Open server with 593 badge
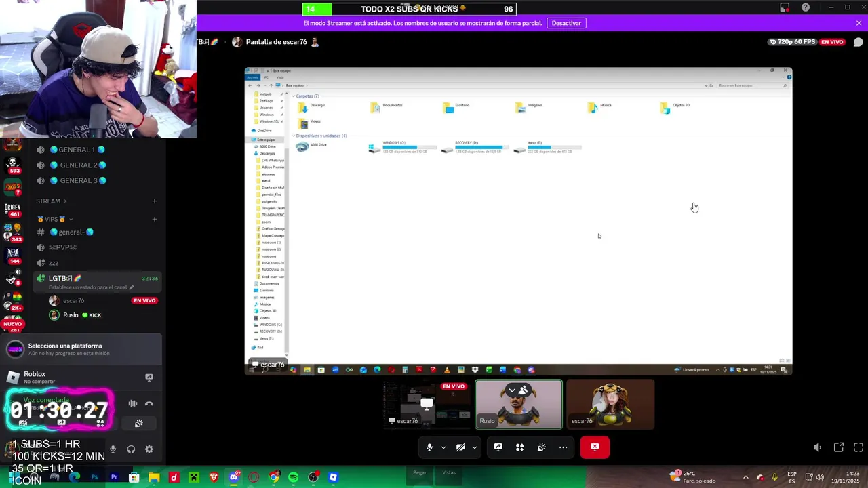This screenshot has width=868, height=488. pos(12,164)
